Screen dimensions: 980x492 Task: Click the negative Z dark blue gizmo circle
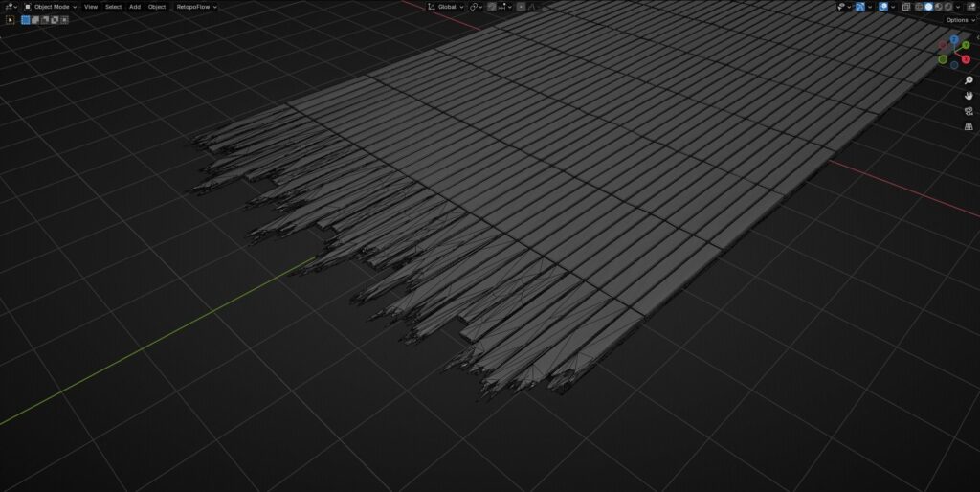coord(954,65)
